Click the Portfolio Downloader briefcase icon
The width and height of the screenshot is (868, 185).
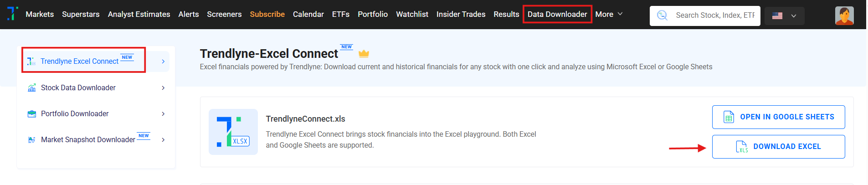click(31, 113)
